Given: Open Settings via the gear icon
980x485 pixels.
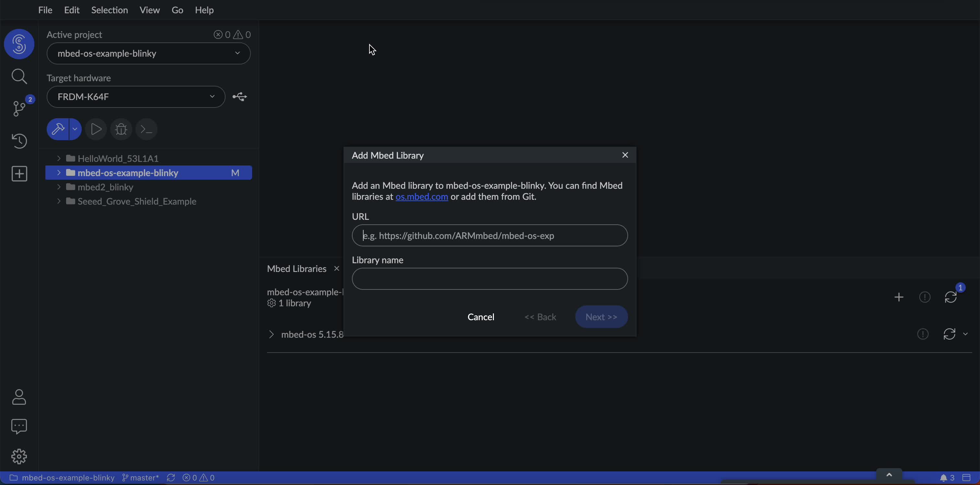Looking at the screenshot, I should [x=19, y=456].
